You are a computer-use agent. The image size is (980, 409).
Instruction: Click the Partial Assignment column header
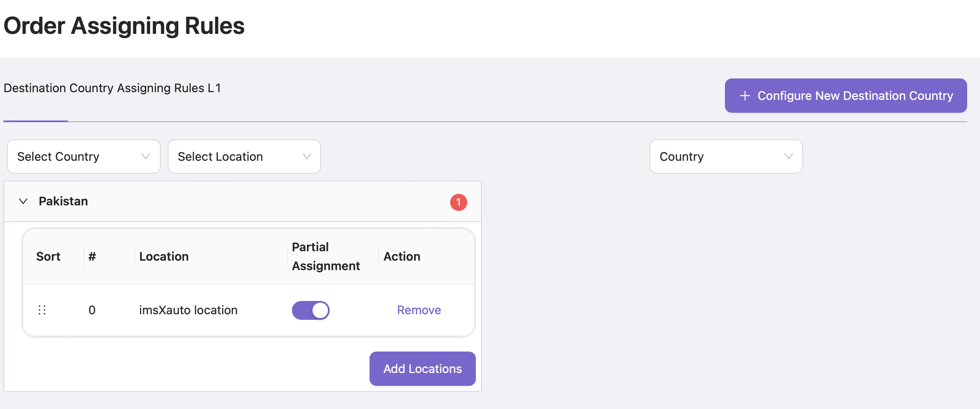(326, 256)
